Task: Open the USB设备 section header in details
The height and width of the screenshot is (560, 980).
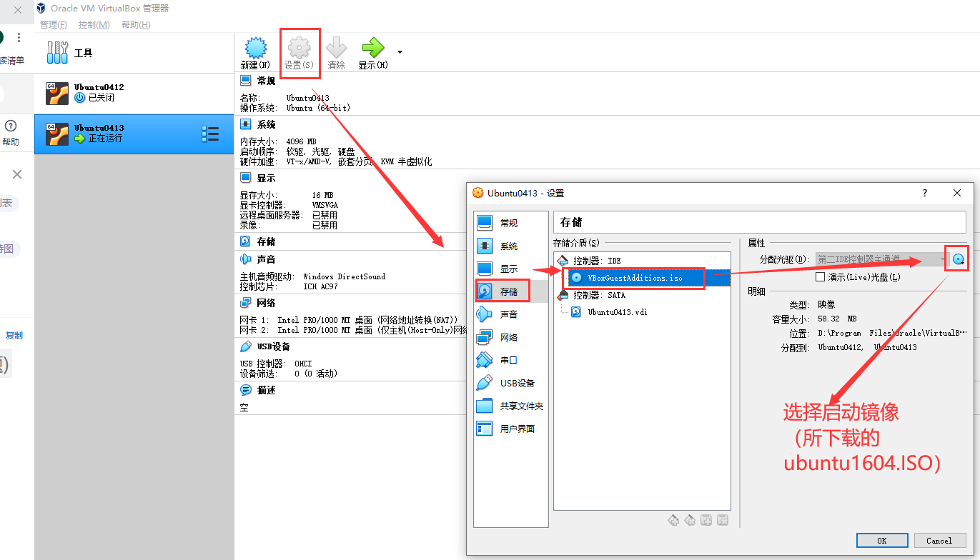Action: coord(274,346)
